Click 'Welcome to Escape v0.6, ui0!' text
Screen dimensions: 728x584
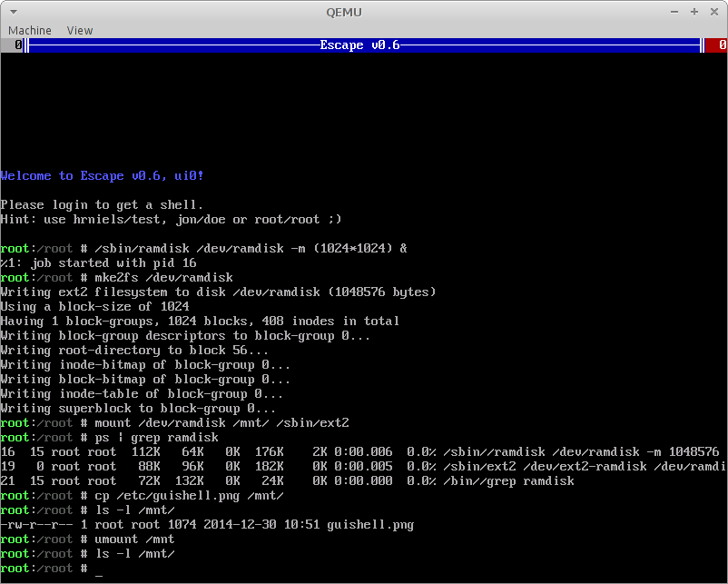(103, 176)
